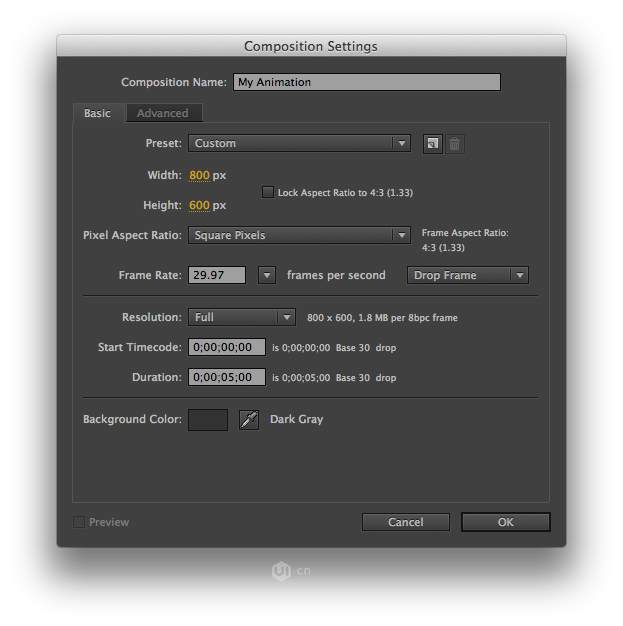Enable Lock Aspect Ratio to 4:3 checkbox

[268, 192]
